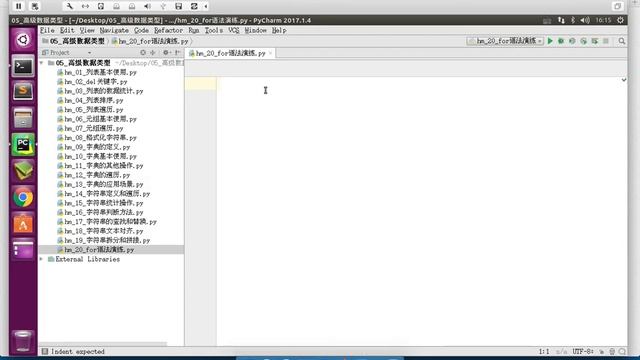640x360 pixels.
Task: Open the Ubuntu Dash search launcher
Action: click(23, 40)
